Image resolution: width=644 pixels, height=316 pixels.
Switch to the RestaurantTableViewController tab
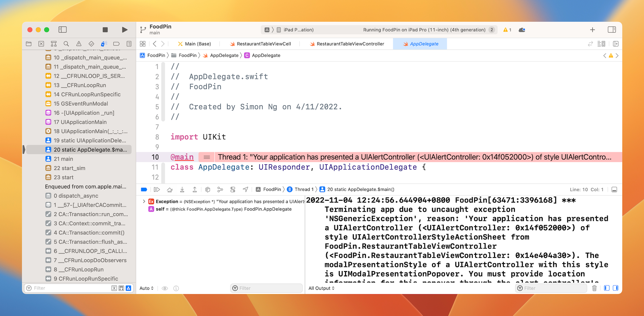tap(350, 44)
